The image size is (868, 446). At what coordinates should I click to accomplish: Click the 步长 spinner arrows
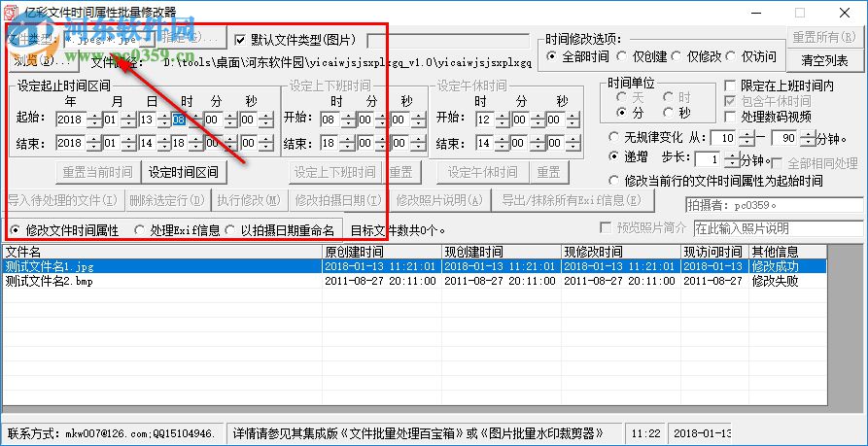pos(732,160)
